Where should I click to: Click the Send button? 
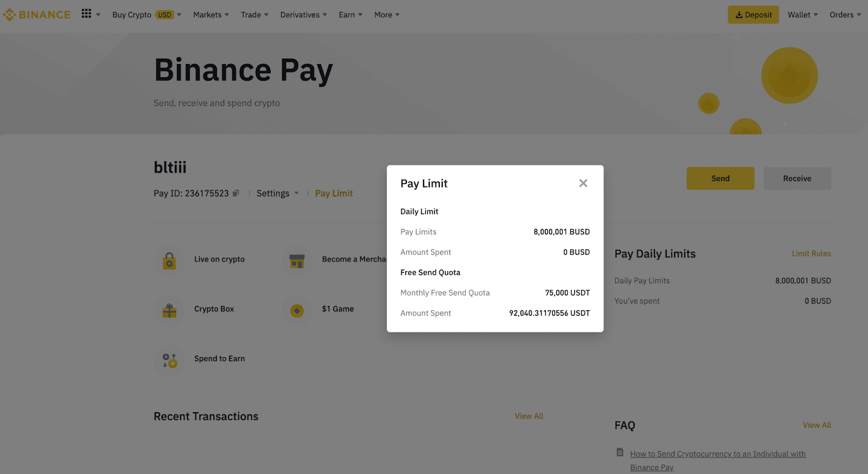click(720, 178)
